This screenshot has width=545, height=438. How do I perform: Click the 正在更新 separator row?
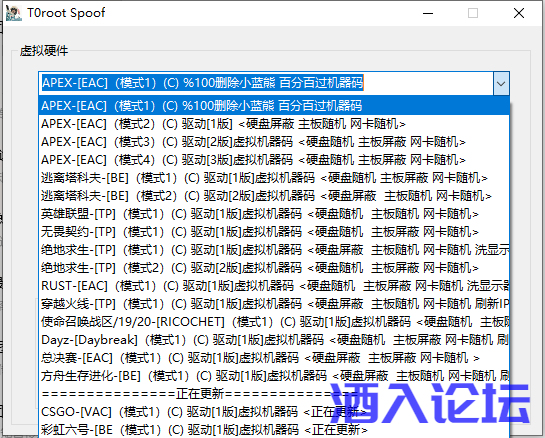(x=274, y=394)
